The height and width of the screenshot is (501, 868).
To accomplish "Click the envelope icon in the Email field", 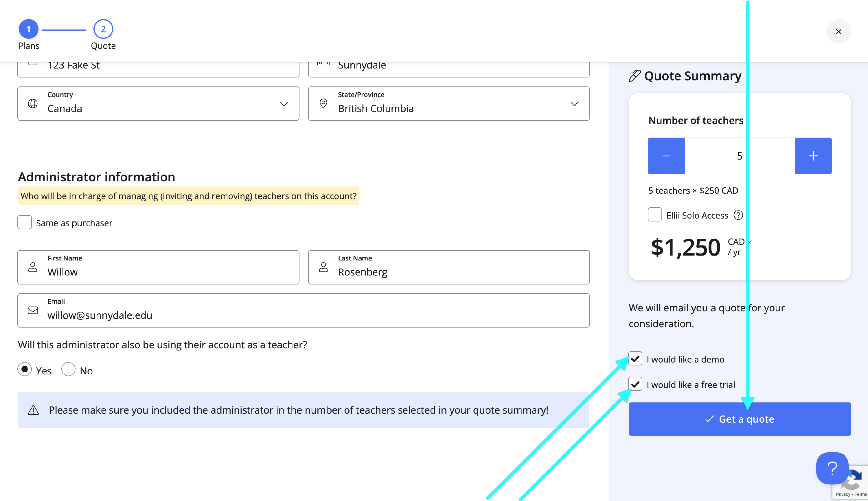I will coord(33,310).
